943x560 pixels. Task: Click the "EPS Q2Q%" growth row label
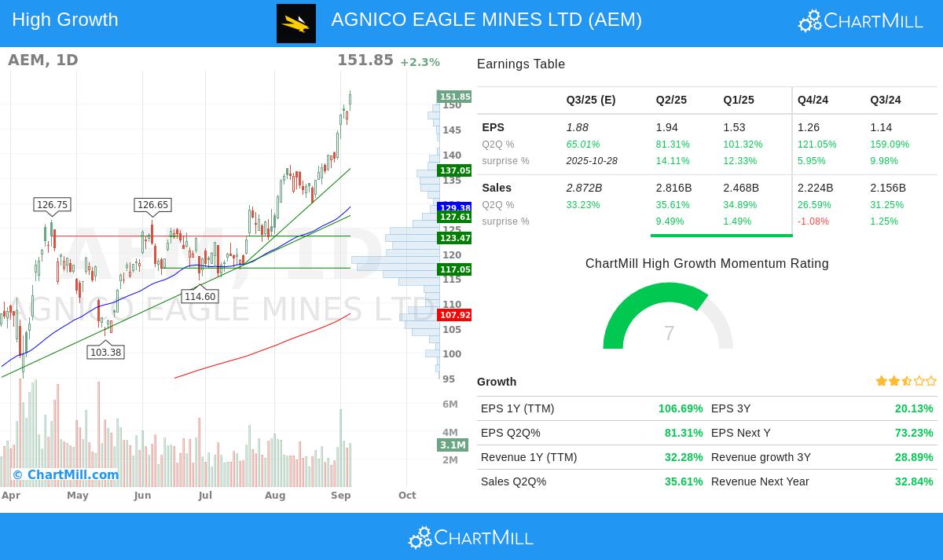[511, 433]
